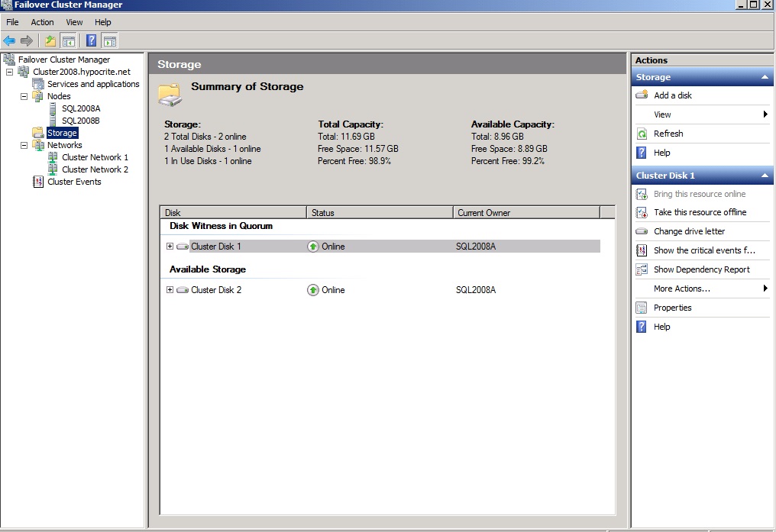Click the Help icon under Cluster Disk 1 actions
This screenshot has height=532, width=776.
(x=642, y=327)
